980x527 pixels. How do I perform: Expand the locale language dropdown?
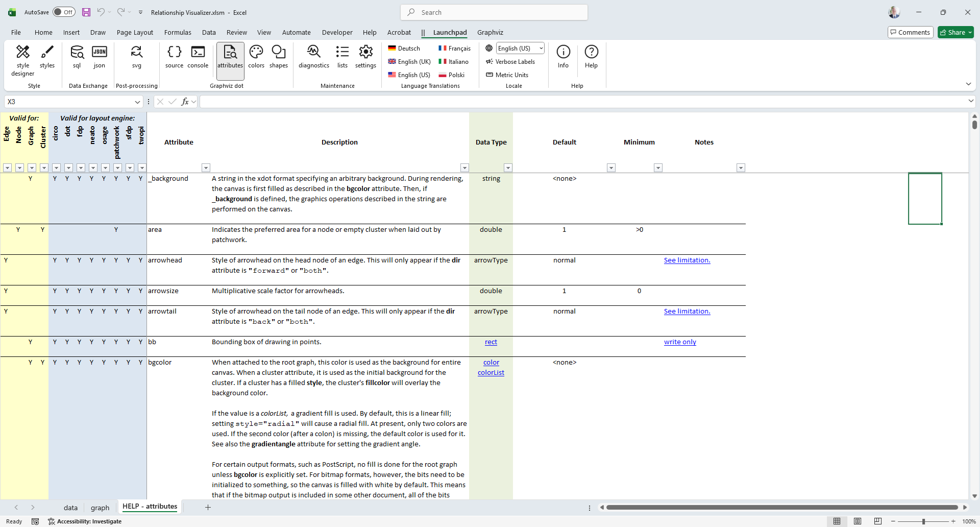tap(541, 49)
